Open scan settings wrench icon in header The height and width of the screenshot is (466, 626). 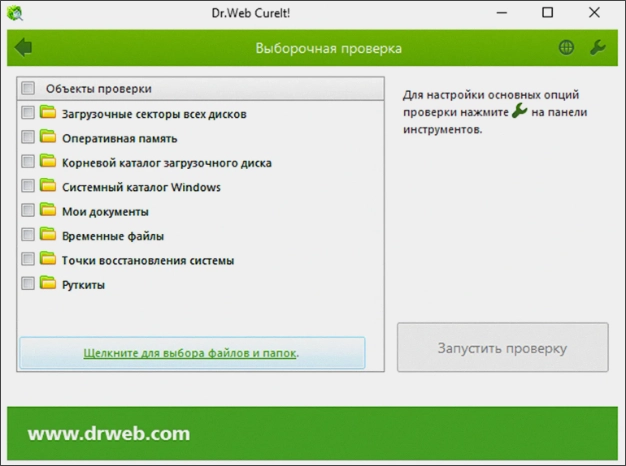point(598,48)
